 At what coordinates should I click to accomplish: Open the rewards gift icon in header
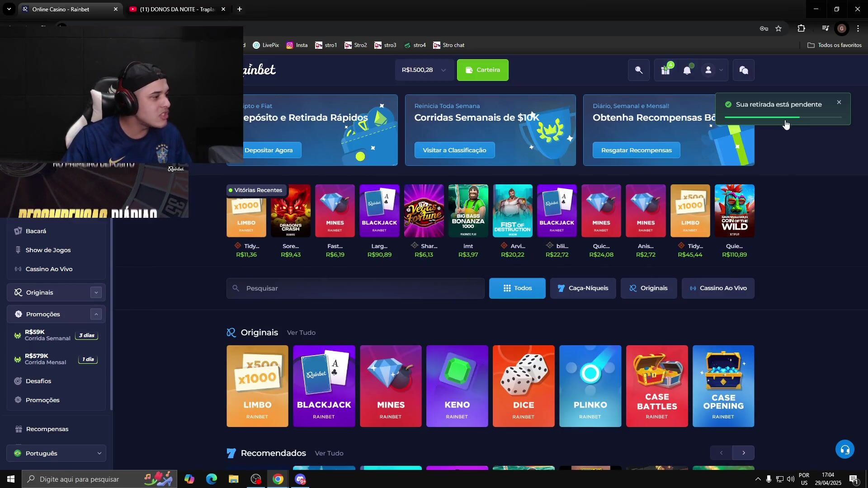665,70
